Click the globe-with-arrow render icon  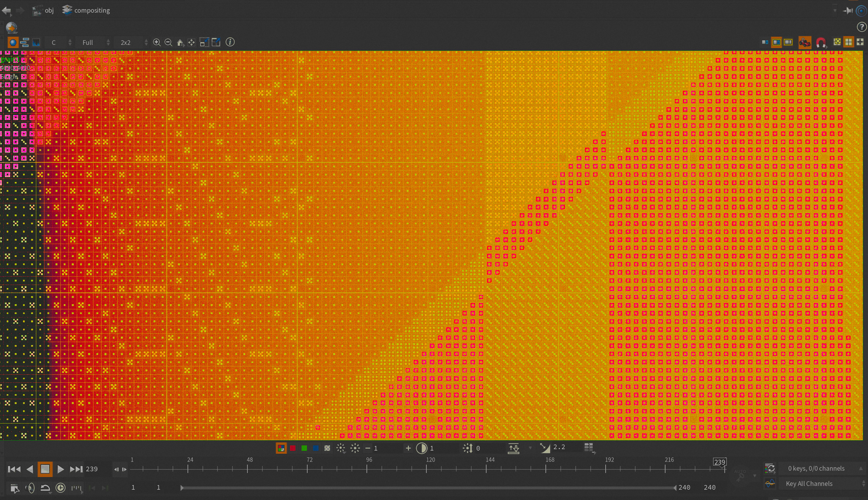point(11,28)
